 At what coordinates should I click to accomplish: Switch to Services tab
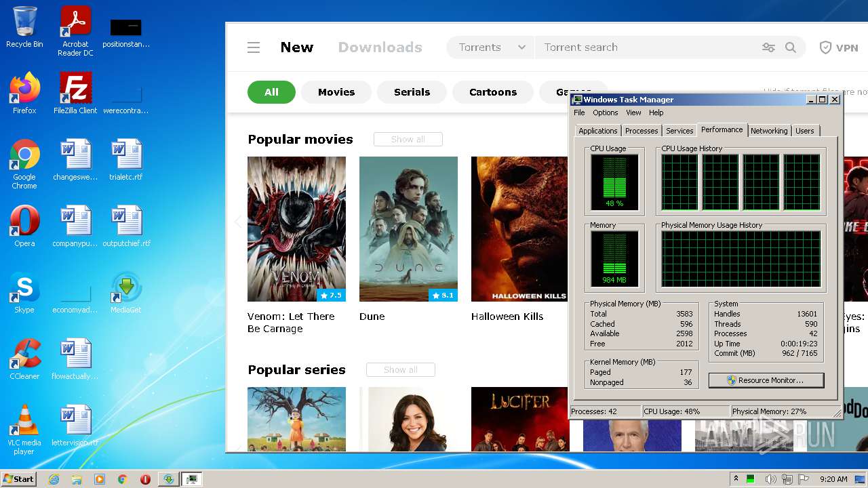coord(679,131)
